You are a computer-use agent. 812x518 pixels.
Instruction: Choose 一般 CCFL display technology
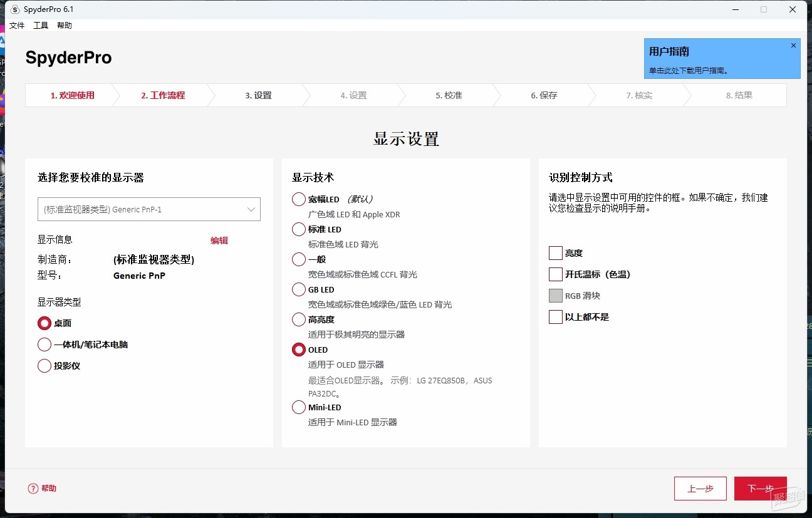tap(299, 259)
